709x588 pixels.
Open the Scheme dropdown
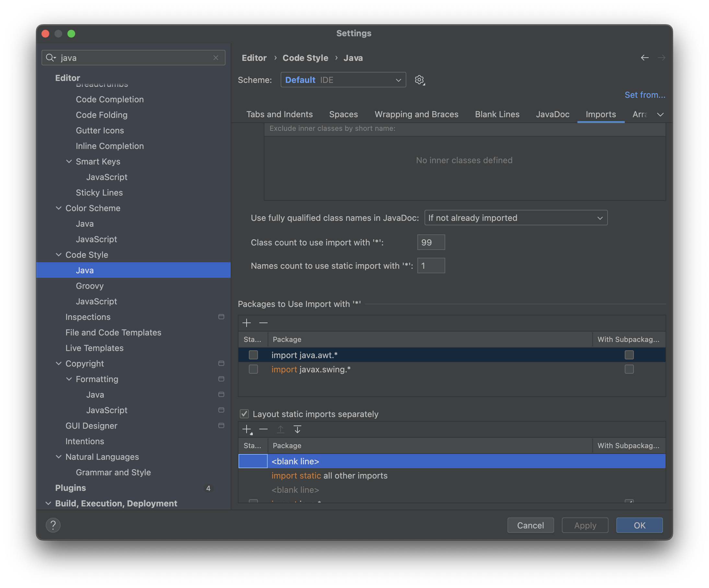point(343,80)
